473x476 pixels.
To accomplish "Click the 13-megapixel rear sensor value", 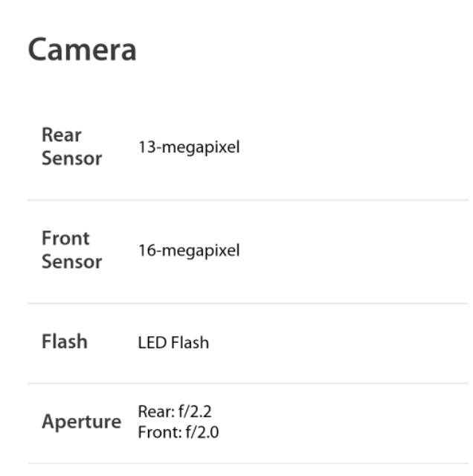I will (x=189, y=147).
